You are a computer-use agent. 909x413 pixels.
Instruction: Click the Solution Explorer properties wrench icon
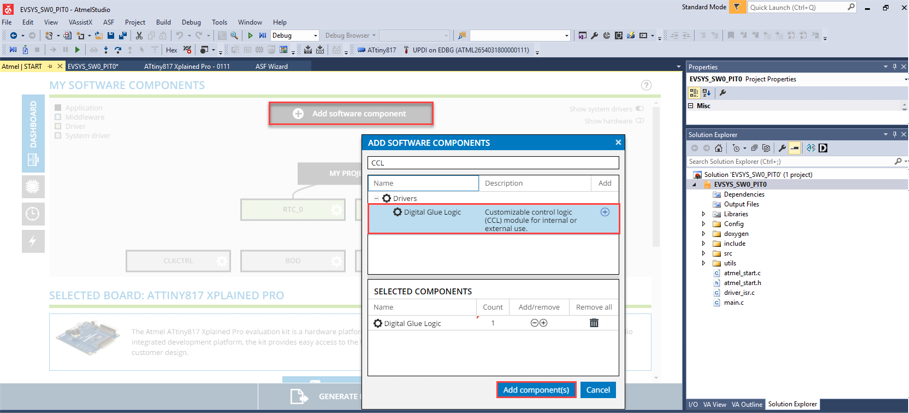click(x=782, y=148)
